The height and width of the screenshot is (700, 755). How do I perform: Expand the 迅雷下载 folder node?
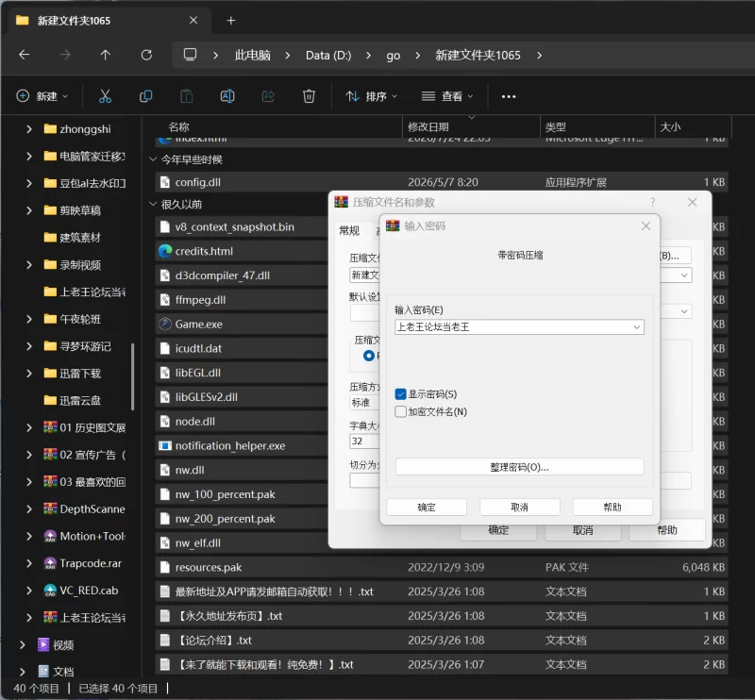[29, 373]
